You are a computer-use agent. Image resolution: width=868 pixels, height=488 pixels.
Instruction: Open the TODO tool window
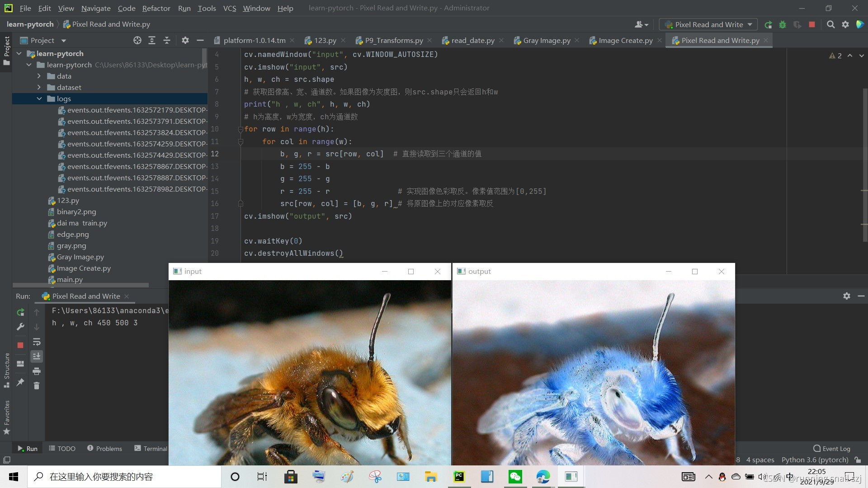[x=62, y=449]
